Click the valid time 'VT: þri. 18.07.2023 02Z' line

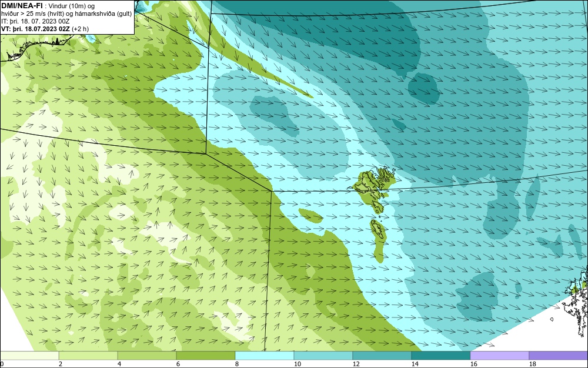click(35, 29)
